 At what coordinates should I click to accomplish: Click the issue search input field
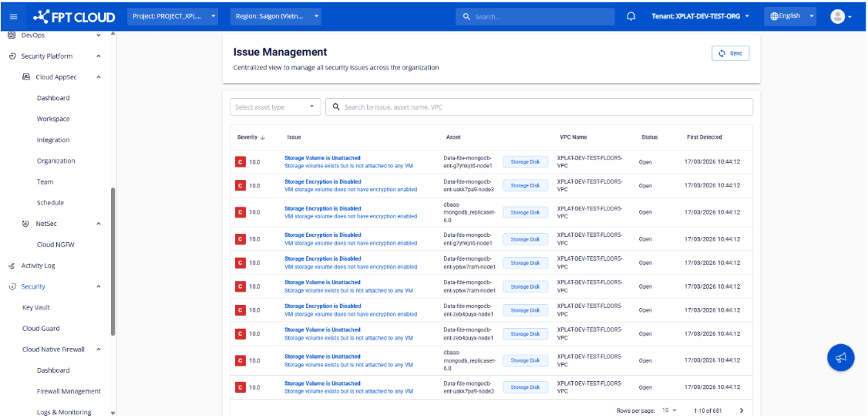point(540,107)
